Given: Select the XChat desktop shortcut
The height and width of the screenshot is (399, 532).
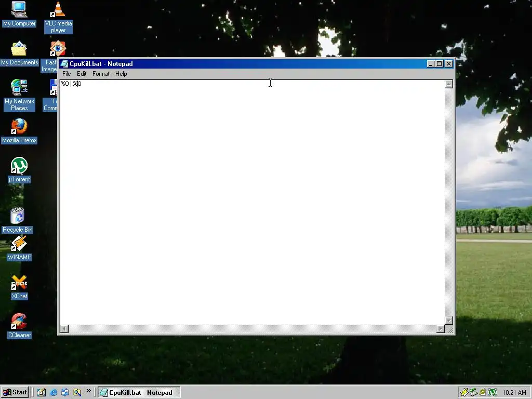Looking at the screenshot, I should tap(19, 287).
